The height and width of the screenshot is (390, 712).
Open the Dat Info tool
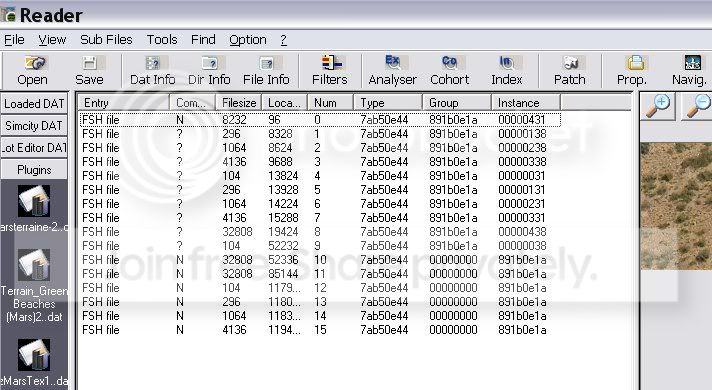153,71
